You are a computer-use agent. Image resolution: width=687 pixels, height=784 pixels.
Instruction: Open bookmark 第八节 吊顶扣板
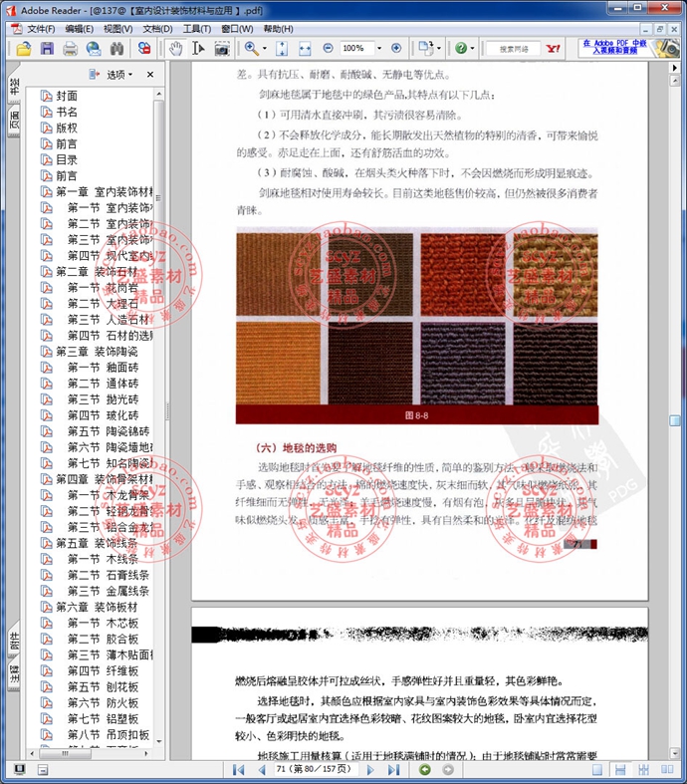[x=109, y=734]
